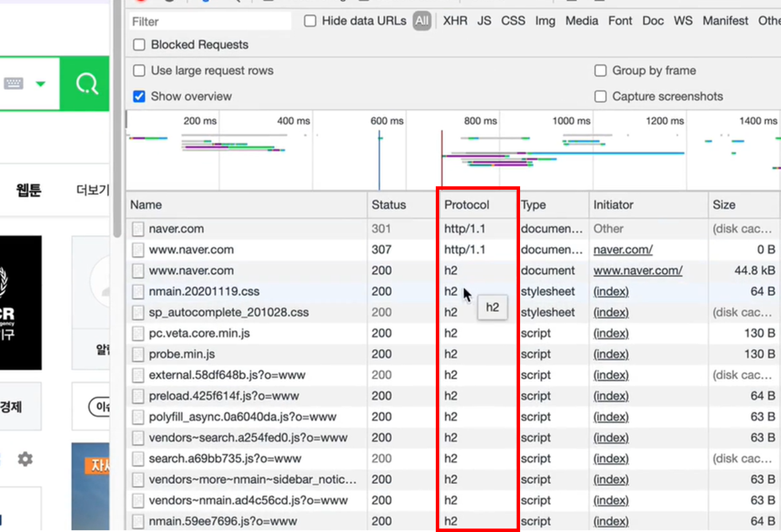The width and height of the screenshot is (781, 532).
Task: Filter requests by Doc
Action: tap(653, 21)
